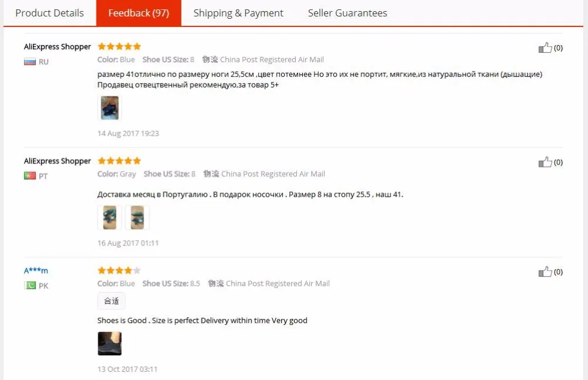Viewport: 588px width, 380px height.
Task: Click the first AliExpress Shopper name
Action: [58, 47]
